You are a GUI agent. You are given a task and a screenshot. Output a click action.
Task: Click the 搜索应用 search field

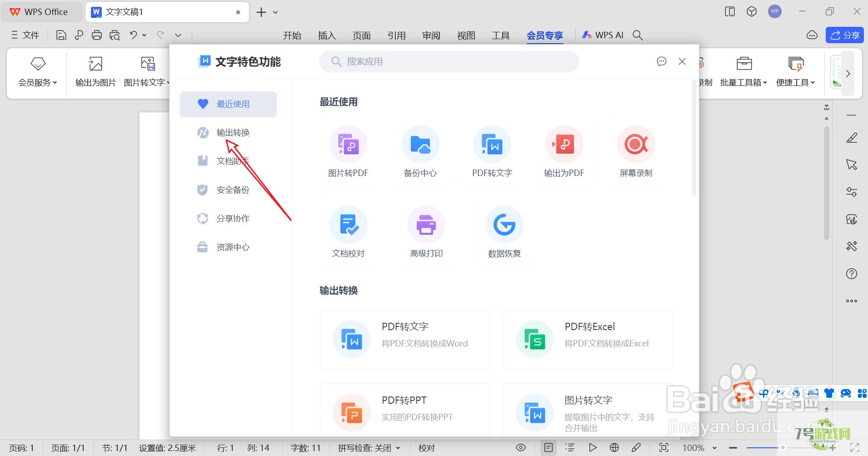coord(449,61)
